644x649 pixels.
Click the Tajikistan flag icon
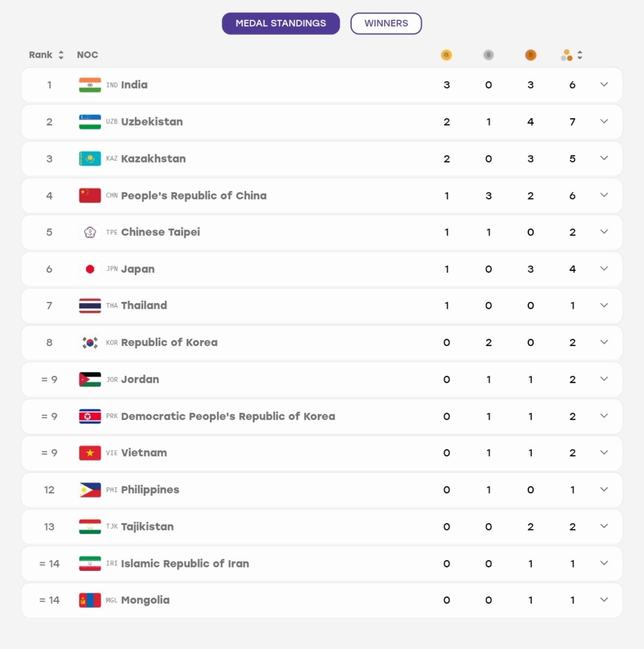(x=90, y=526)
